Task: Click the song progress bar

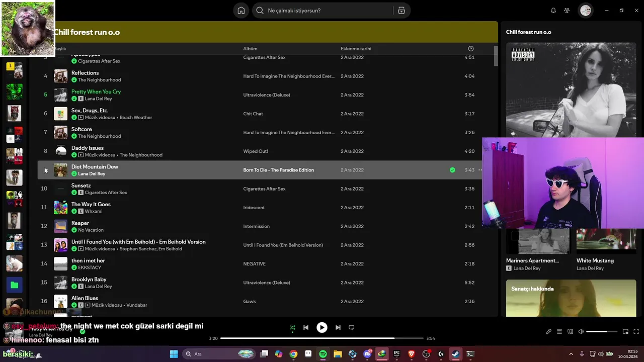Action: click(x=322, y=338)
